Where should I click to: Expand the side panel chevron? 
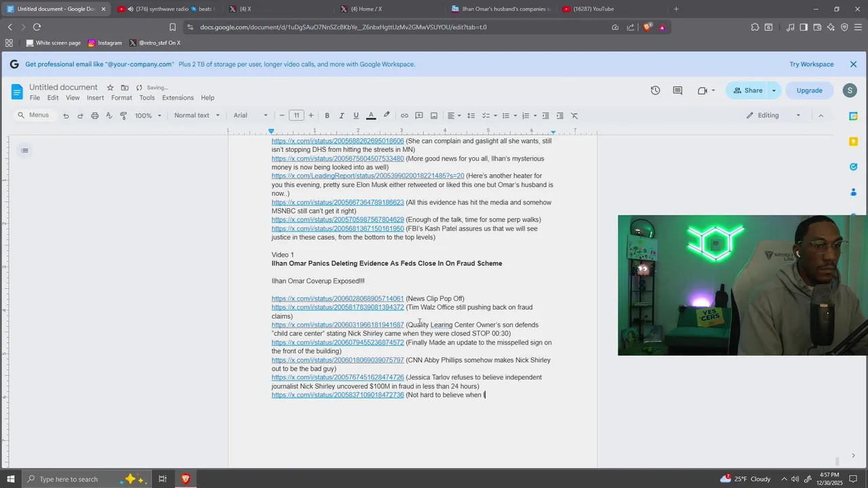tap(853, 455)
